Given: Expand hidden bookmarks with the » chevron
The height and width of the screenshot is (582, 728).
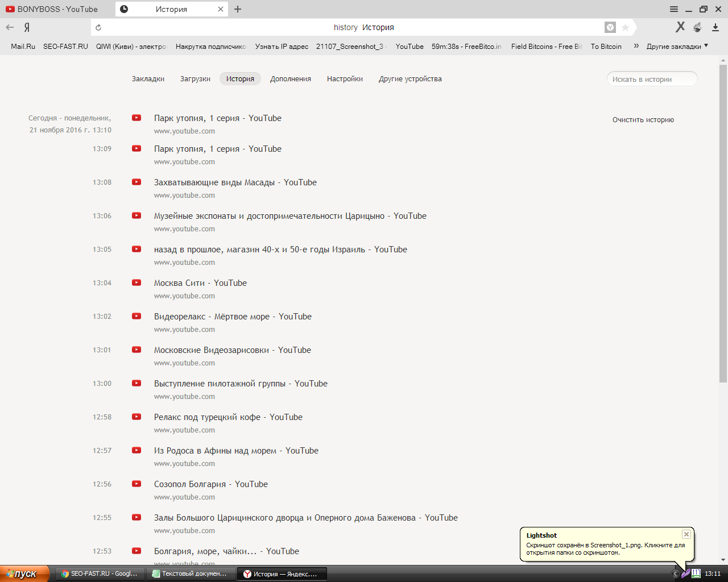Looking at the screenshot, I should point(636,46).
